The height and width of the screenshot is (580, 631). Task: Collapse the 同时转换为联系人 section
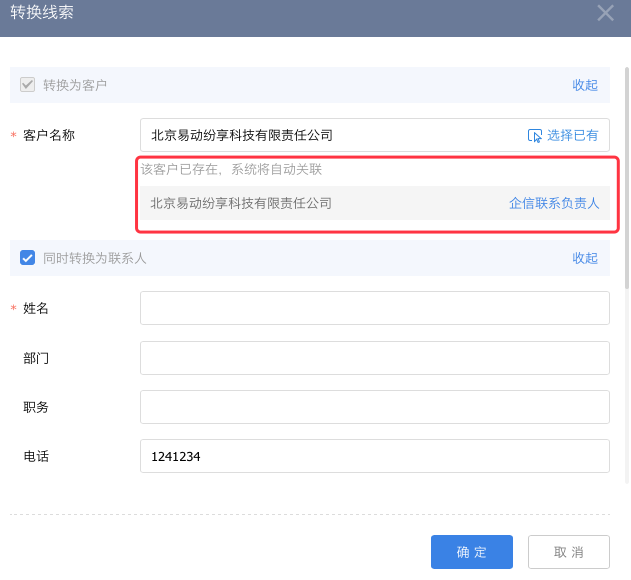point(585,258)
